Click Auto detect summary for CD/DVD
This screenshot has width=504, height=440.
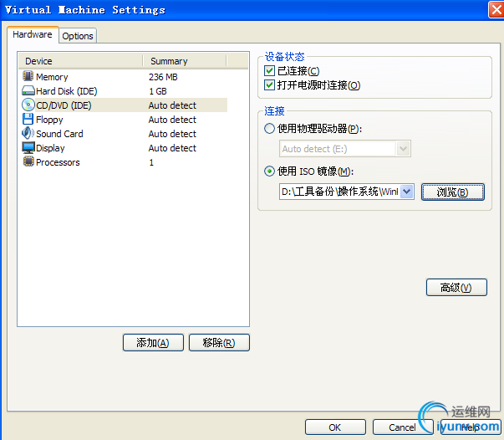pyautogui.click(x=172, y=105)
